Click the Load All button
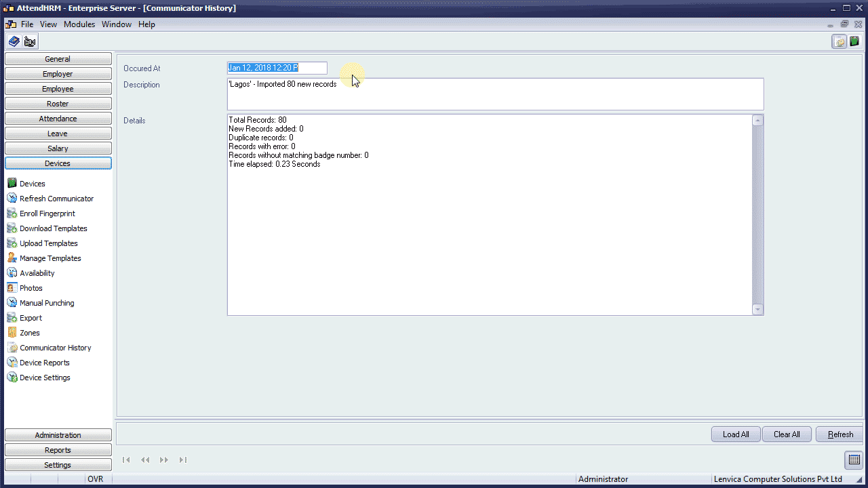868x488 pixels. click(x=736, y=434)
